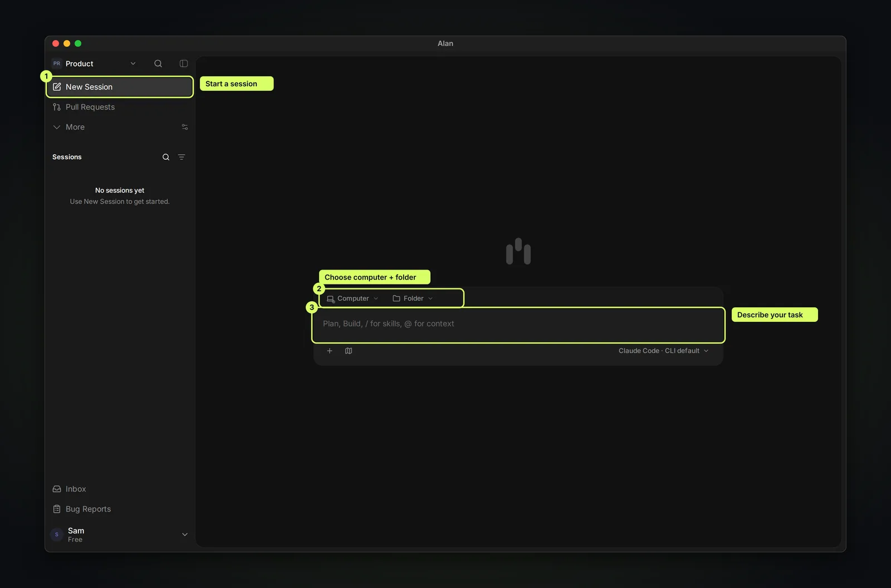Close the Alan window with the red button
Viewport: 891px width, 588px height.
(56, 43)
